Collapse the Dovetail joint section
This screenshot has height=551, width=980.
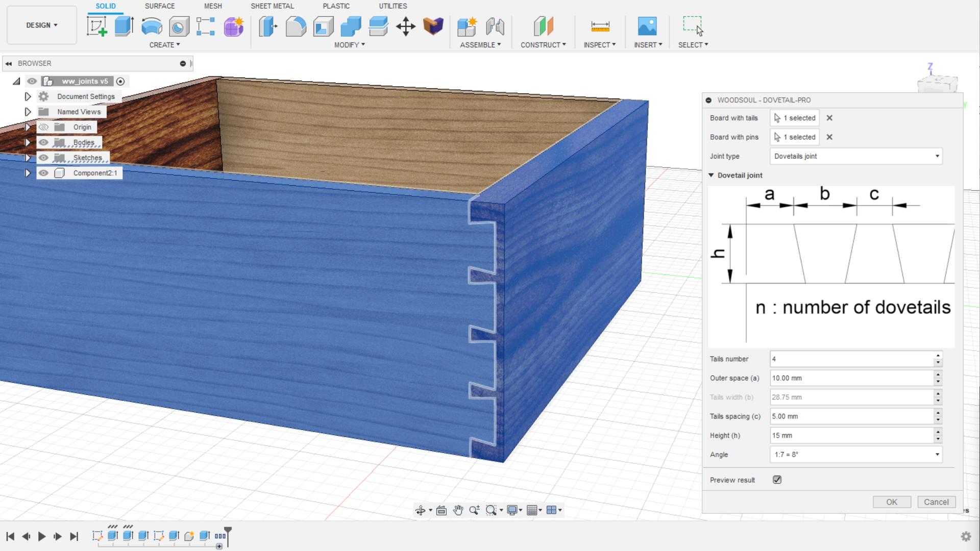pos(712,175)
